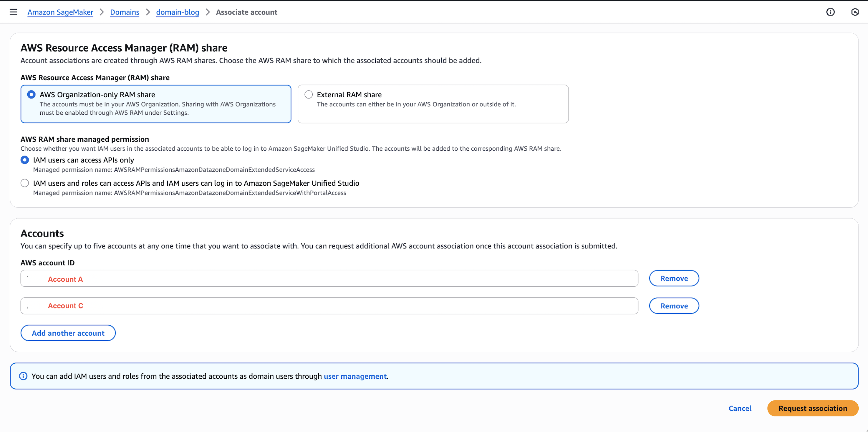Cancel the account association
The height and width of the screenshot is (432, 868).
tap(740, 408)
